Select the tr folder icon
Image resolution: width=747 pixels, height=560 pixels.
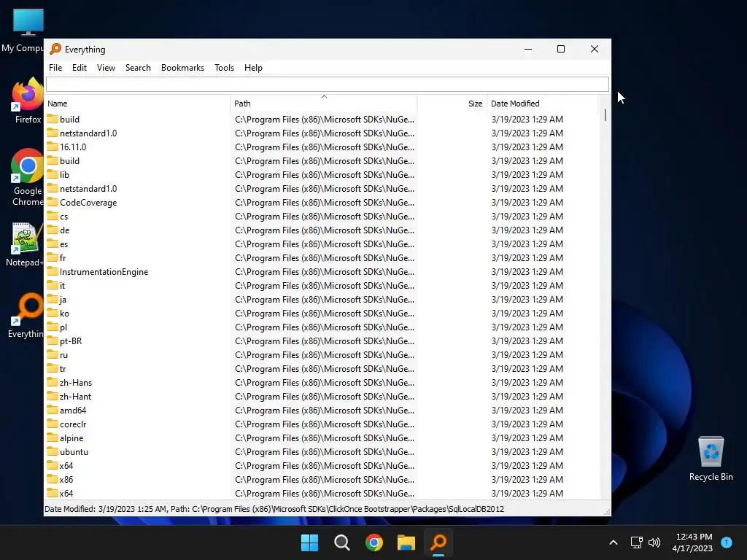point(53,368)
